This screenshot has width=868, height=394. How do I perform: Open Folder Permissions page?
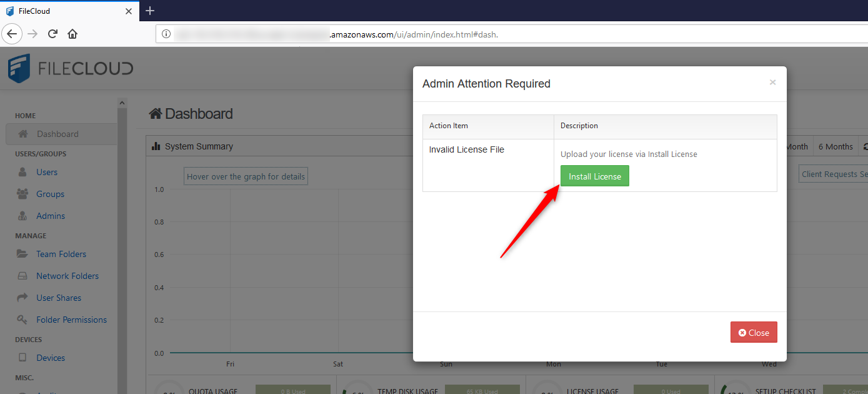[x=71, y=320]
